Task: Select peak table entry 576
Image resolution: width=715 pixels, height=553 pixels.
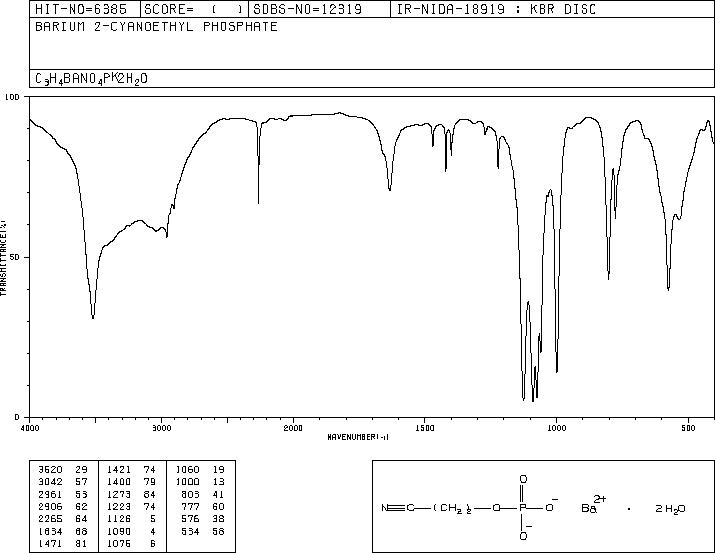Action: 204,519
